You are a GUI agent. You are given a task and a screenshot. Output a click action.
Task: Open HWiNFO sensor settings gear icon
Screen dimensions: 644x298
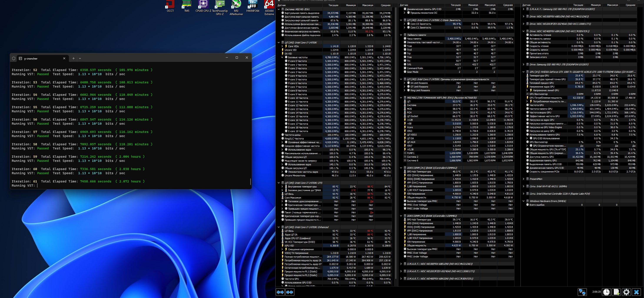626,292
